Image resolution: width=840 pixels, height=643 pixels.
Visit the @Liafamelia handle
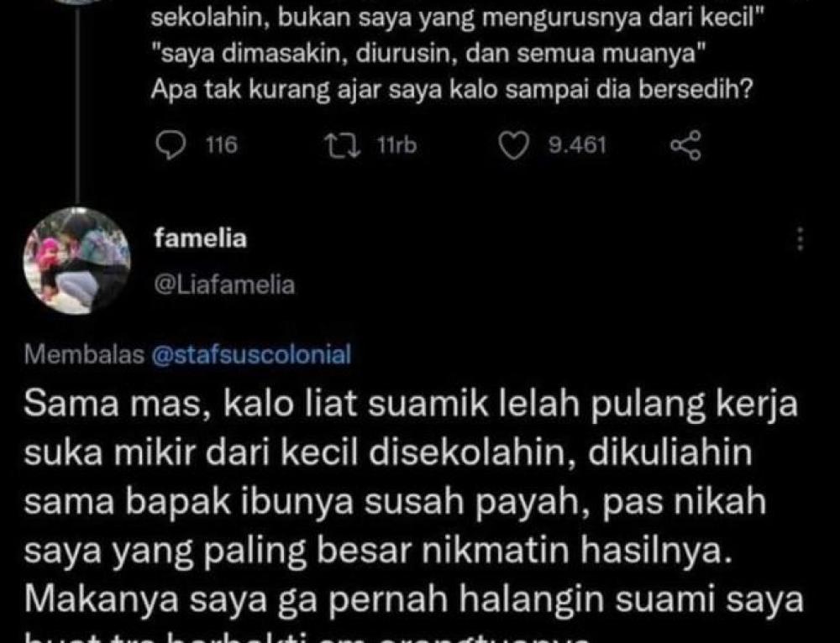224,285
